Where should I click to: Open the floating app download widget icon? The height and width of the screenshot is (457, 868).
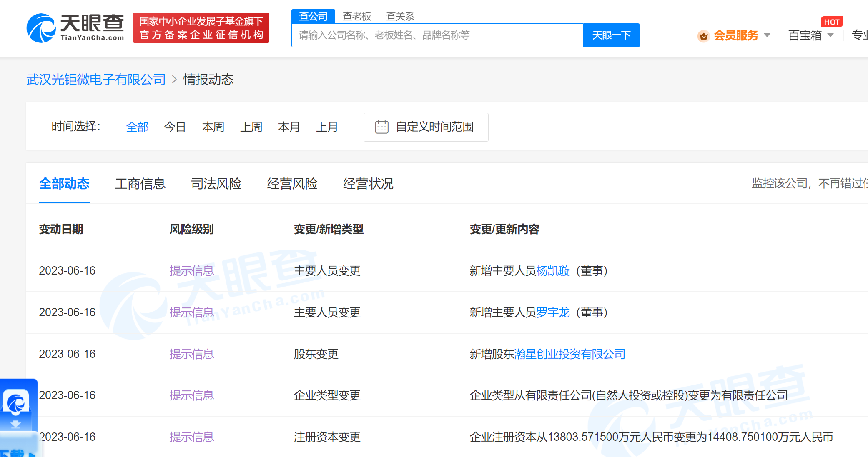click(16, 402)
